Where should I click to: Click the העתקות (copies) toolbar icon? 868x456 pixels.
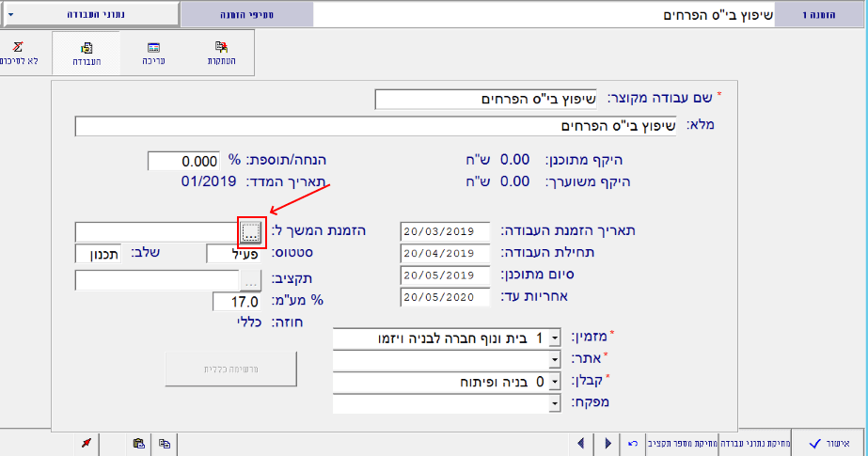[221, 52]
